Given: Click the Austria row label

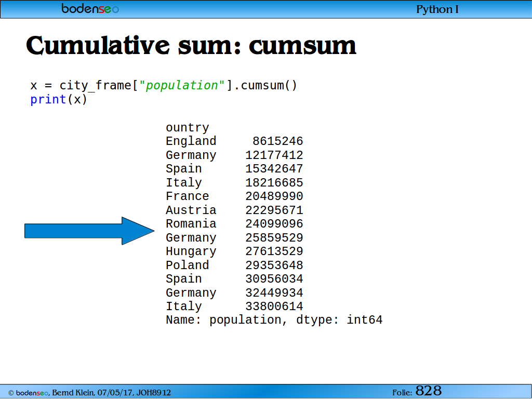Looking at the screenshot, I should 191,210.
